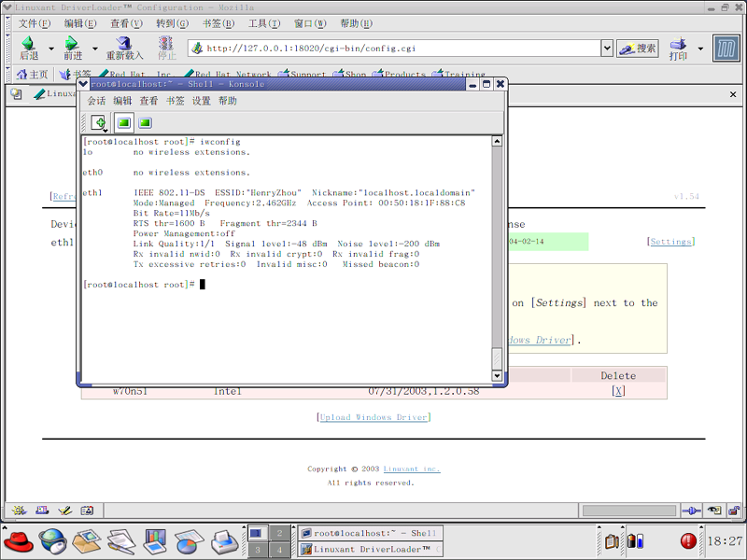Toggle Mozilla online/offline plug icon

[691, 511]
